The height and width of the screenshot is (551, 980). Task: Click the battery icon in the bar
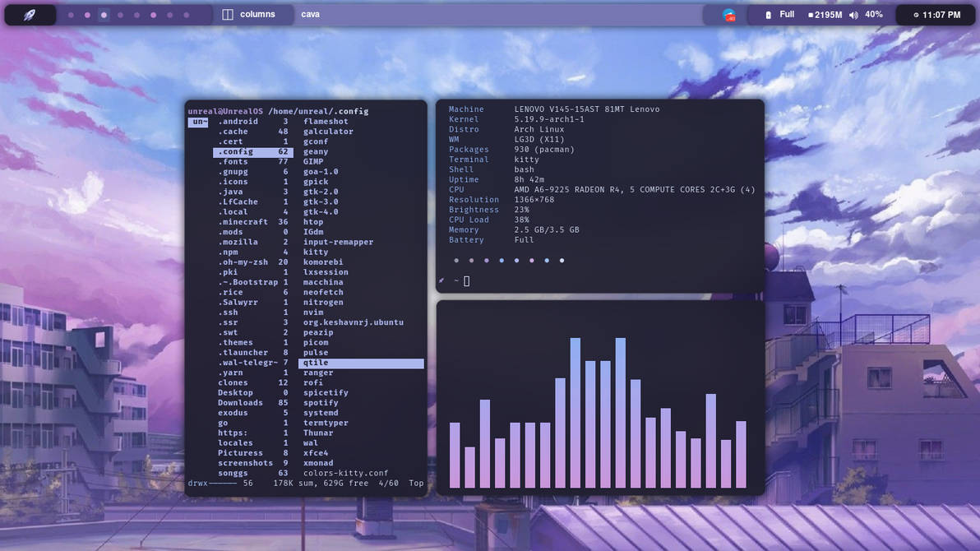click(x=768, y=15)
